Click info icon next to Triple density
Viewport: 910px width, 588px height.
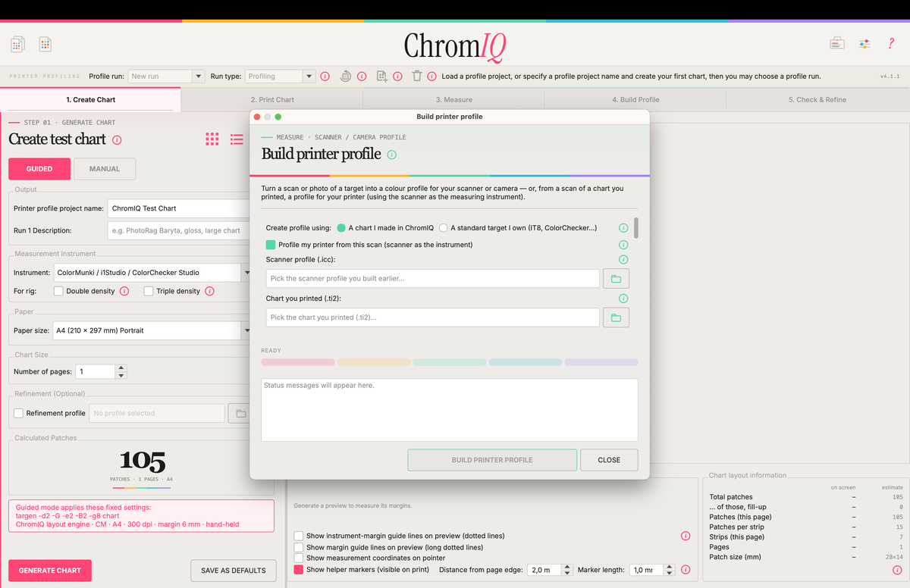(209, 291)
